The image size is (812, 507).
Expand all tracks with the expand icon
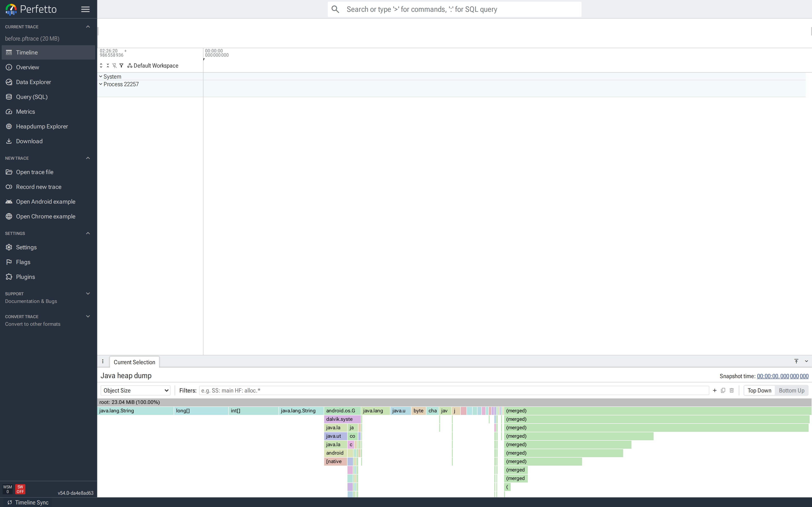click(x=101, y=65)
